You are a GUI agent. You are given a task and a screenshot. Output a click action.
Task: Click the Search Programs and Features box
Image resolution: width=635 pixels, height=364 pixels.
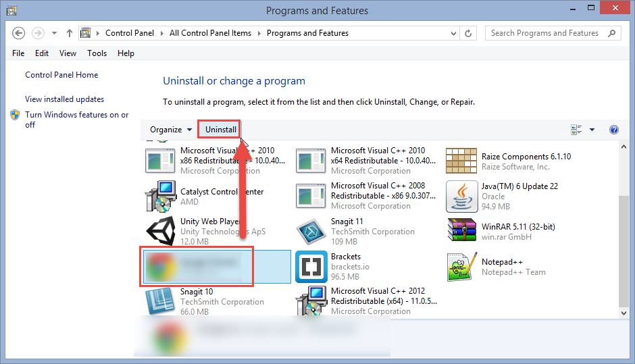[x=546, y=33]
